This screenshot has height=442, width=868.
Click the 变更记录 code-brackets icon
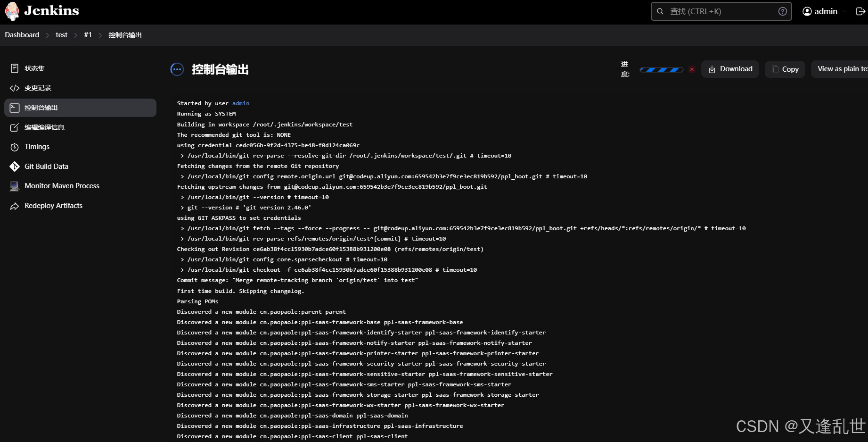click(x=15, y=88)
